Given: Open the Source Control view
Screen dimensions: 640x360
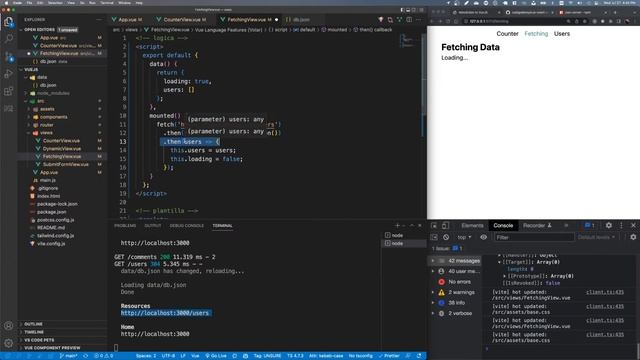Looking at the screenshot, I should (x=9, y=56).
